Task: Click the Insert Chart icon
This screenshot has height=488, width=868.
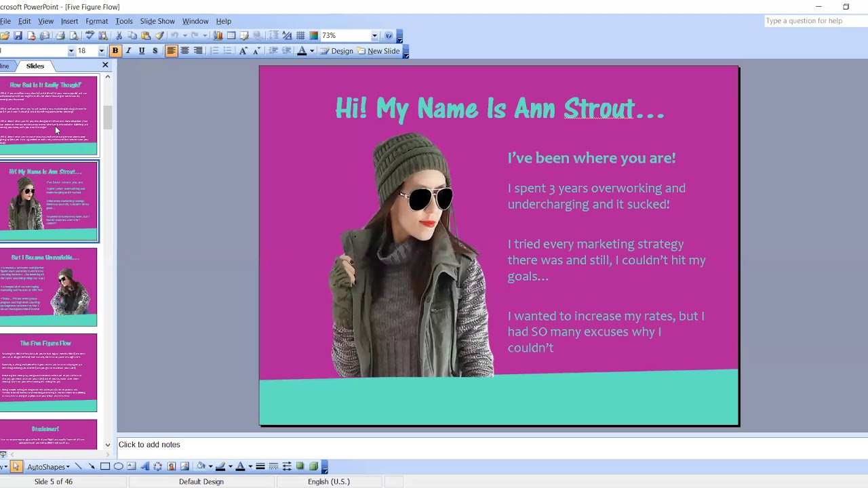Action: coord(218,35)
